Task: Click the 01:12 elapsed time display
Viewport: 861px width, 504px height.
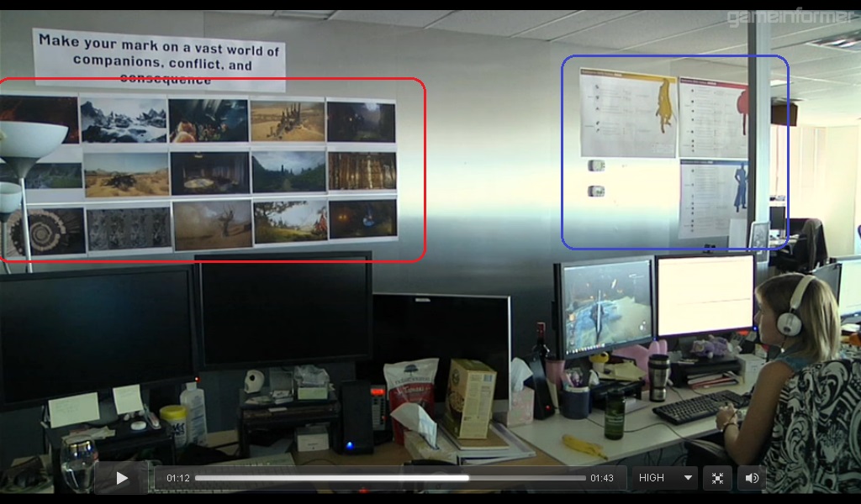Action: coord(177,478)
